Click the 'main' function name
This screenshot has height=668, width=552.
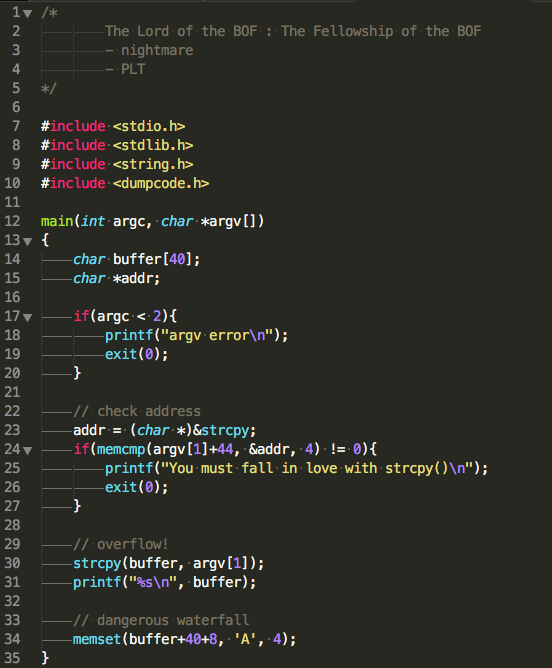[x=57, y=221]
